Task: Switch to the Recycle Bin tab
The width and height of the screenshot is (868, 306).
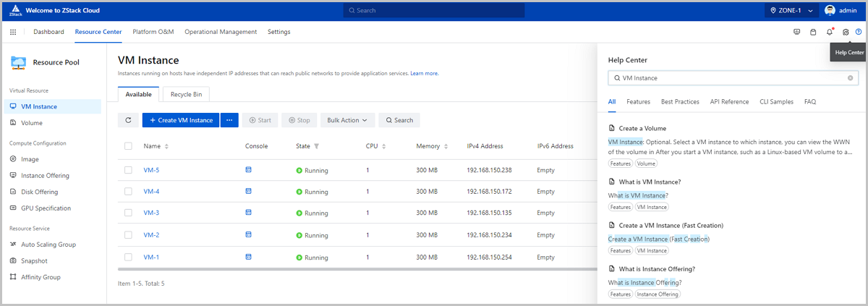Action: coord(186,94)
